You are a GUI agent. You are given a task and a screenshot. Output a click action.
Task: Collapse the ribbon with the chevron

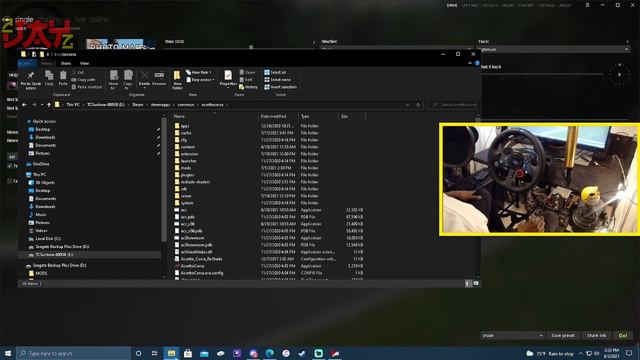coord(470,63)
